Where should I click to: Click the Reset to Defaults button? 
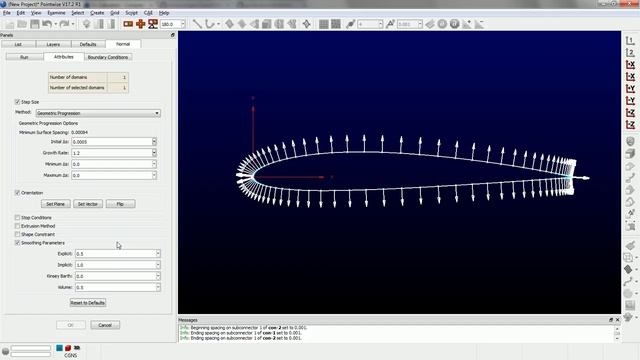[88, 303]
